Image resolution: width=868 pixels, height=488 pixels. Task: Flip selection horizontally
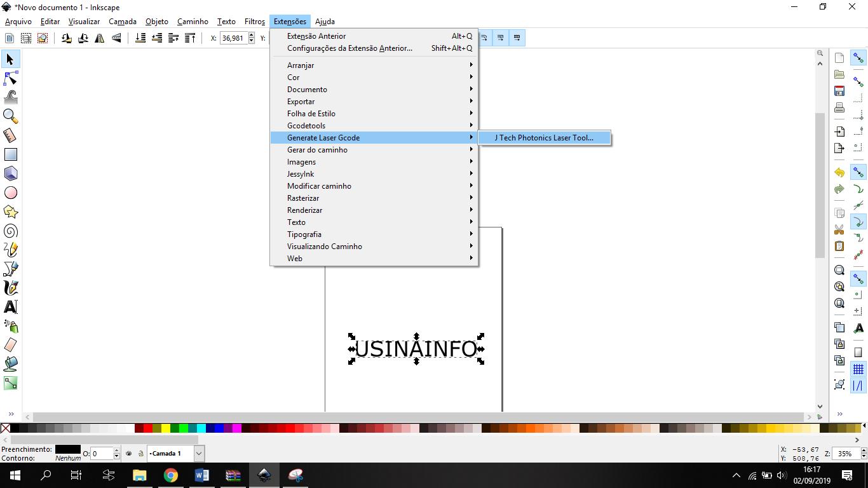click(x=100, y=38)
